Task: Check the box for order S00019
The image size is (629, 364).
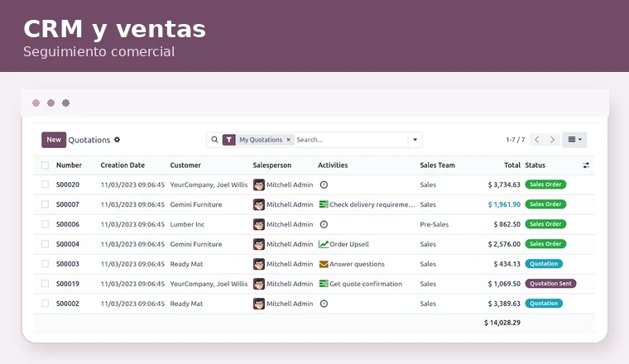Action: click(x=45, y=284)
